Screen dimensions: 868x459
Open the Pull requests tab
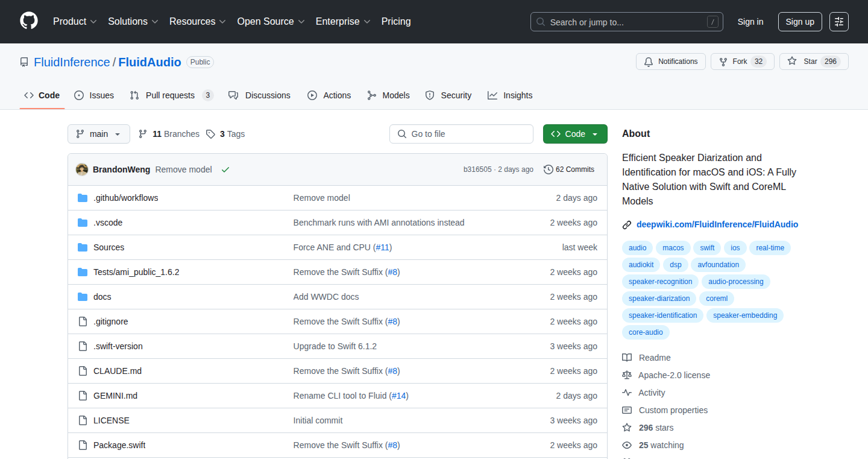click(x=172, y=95)
